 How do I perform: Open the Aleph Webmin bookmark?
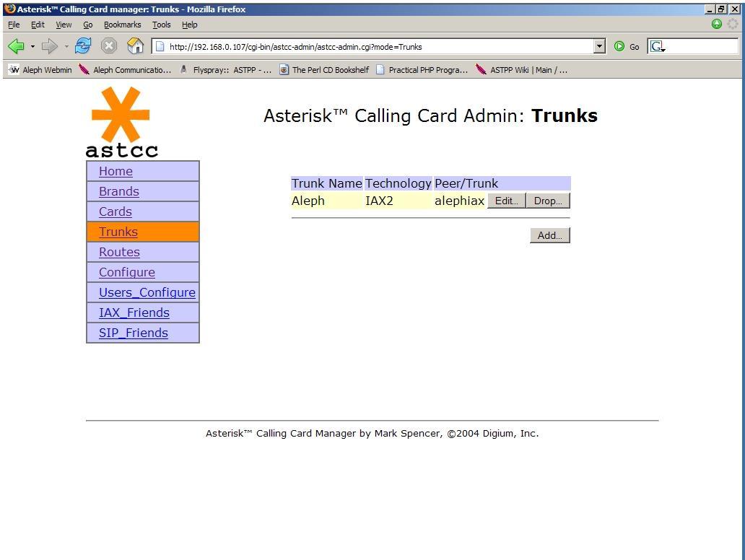(40, 70)
